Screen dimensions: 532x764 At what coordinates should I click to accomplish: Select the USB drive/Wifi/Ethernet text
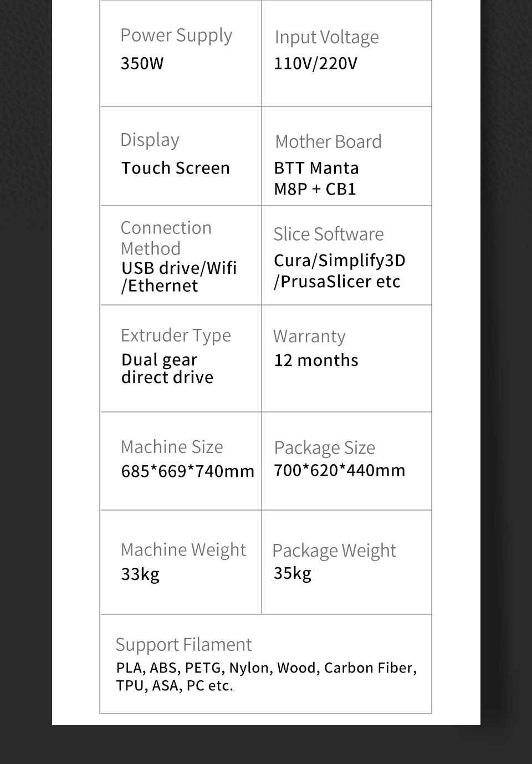[178, 277]
